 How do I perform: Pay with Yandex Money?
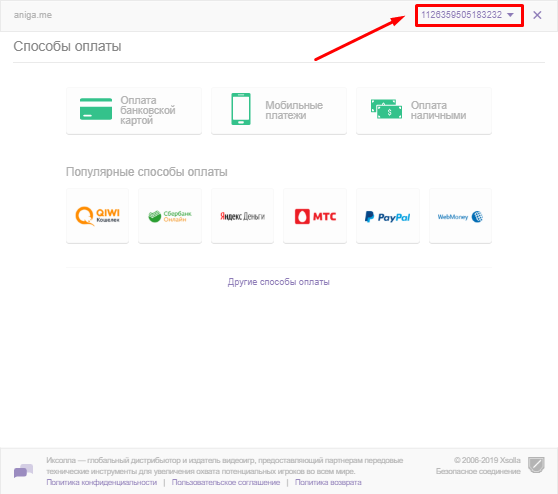[242, 216]
